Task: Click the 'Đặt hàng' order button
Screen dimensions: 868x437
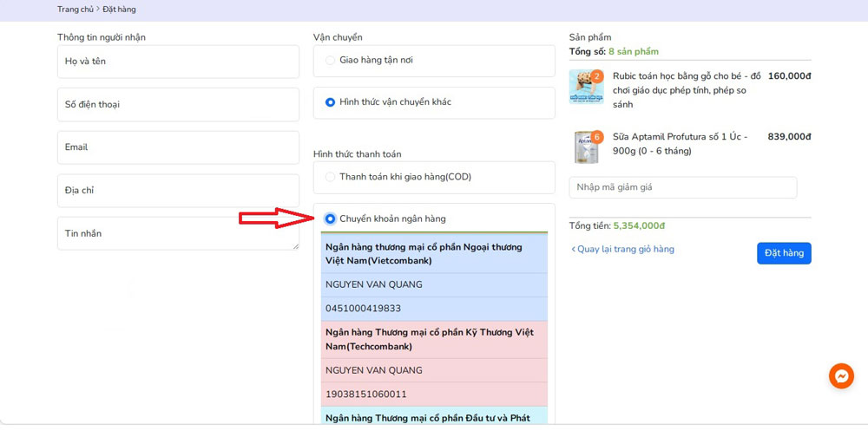Action: tap(784, 253)
